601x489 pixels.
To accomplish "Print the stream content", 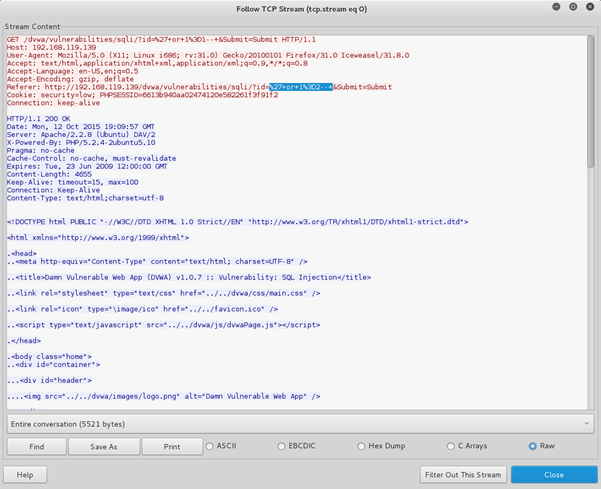I will (170, 446).
